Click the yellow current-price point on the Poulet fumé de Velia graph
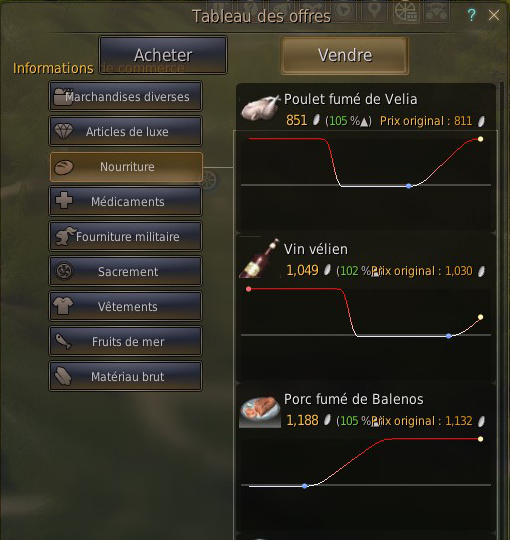510x540 pixels. [x=480, y=139]
